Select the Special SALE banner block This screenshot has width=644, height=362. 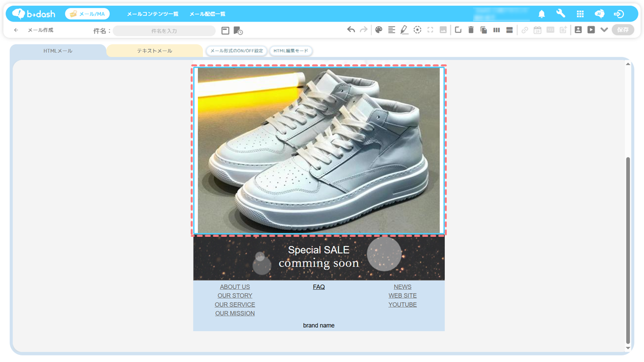click(319, 257)
